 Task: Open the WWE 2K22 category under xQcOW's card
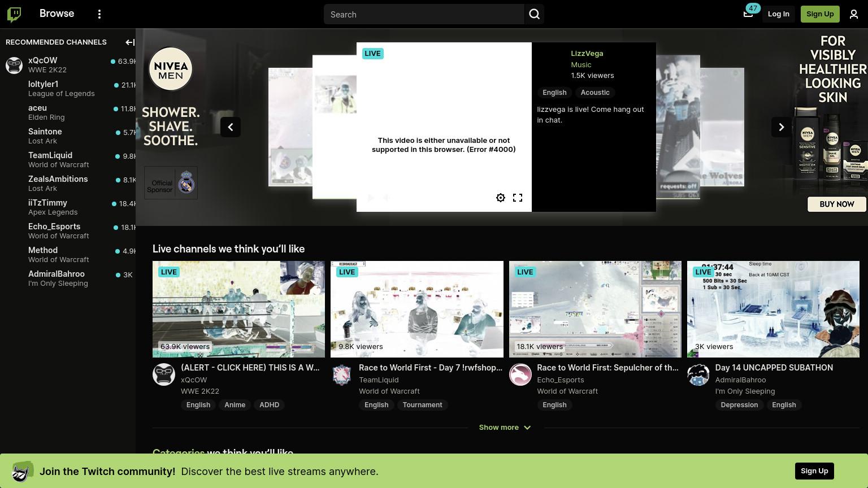pos(200,391)
